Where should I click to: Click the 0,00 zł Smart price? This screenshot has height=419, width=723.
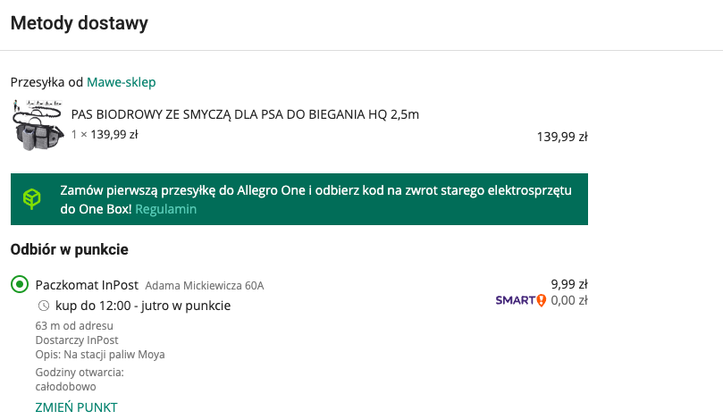[x=569, y=300]
